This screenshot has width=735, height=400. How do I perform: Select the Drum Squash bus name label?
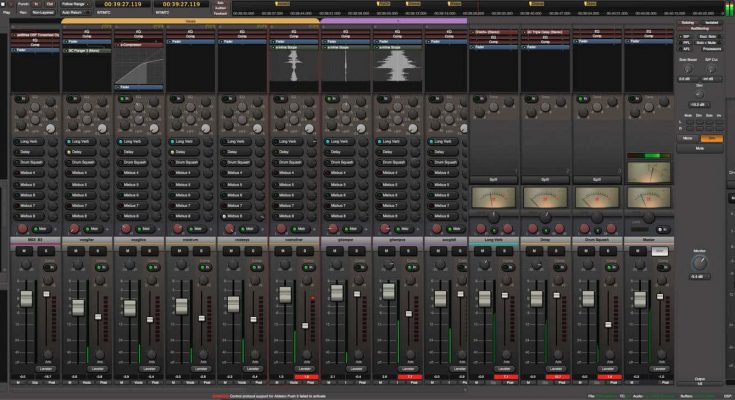click(596, 241)
